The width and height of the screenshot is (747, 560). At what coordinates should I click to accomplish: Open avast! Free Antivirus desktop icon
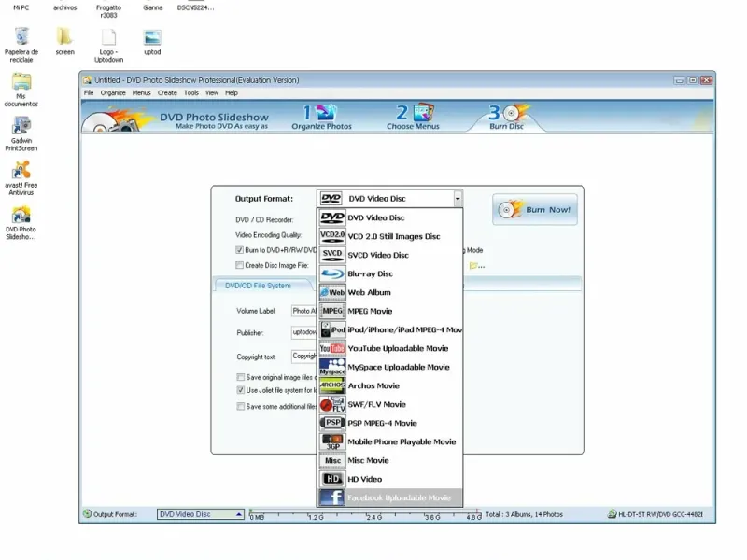click(x=21, y=171)
